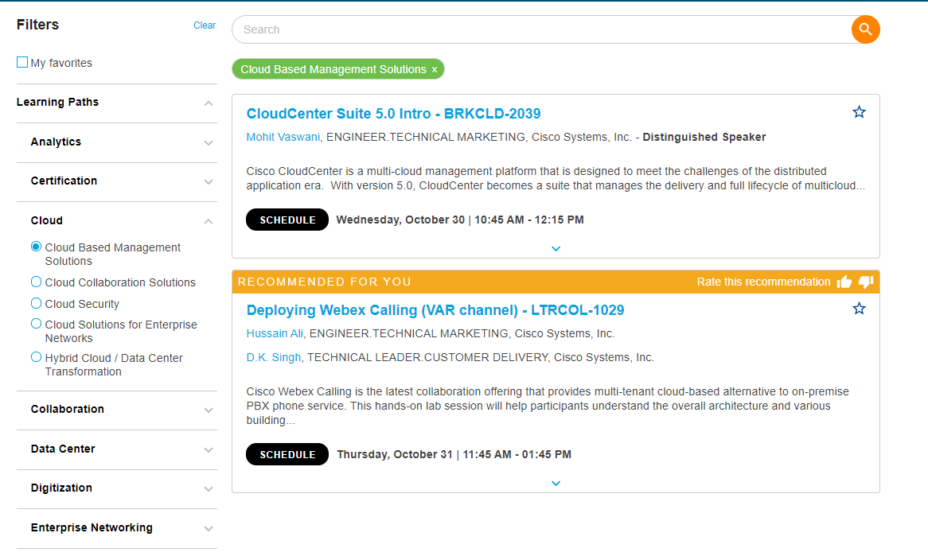Open speaker Mohit Vaswani's profile link

point(283,137)
